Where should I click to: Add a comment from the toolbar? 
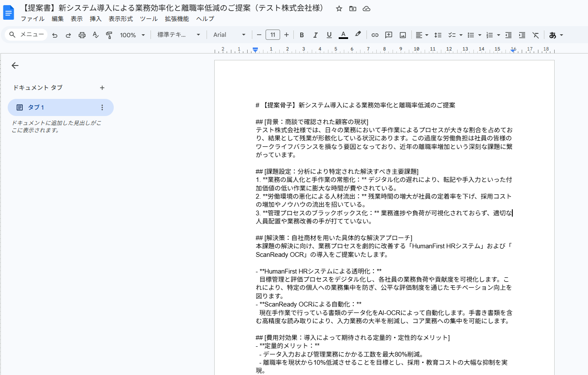[x=389, y=35]
